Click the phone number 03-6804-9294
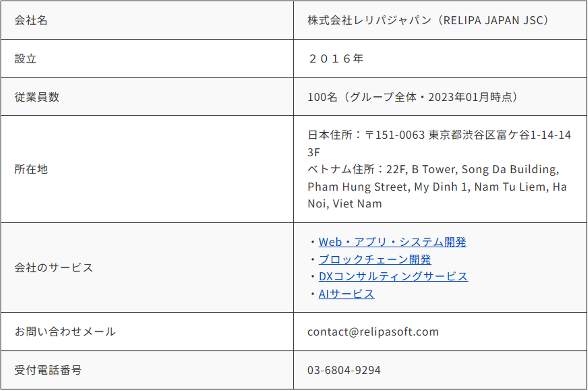This screenshot has height=391, width=588. (344, 370)
